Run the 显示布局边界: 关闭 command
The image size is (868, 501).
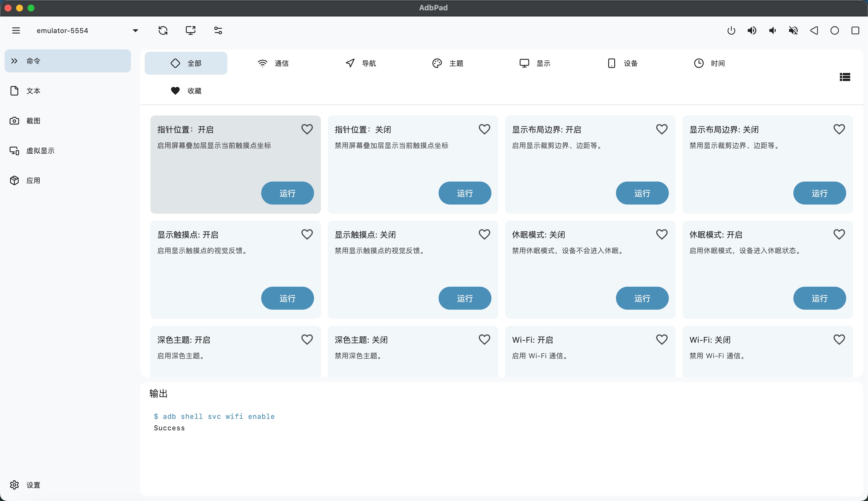point(819,193)
